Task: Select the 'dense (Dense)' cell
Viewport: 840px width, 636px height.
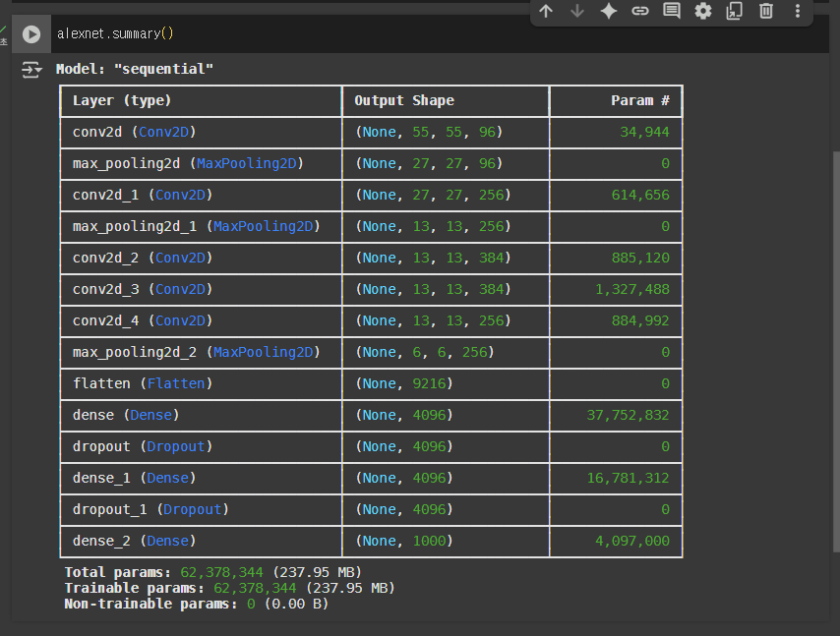Action: pyautogui.click(x=126, y=416)
